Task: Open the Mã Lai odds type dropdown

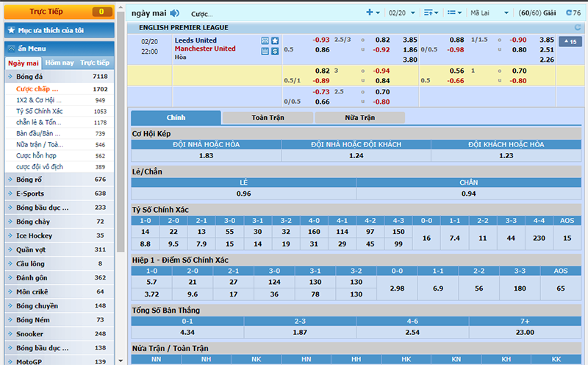Action: pos(489,13)
